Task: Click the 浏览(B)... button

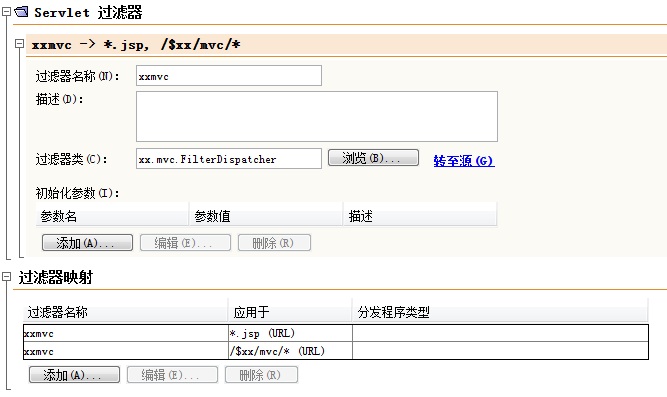Action: pos(373,158)
